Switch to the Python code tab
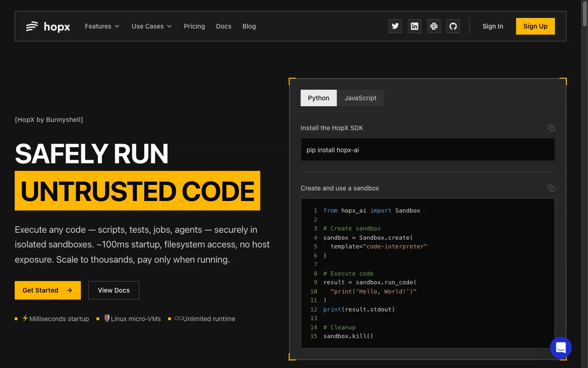The width and height of the screenshot is (588, 368). pos(319,98)
